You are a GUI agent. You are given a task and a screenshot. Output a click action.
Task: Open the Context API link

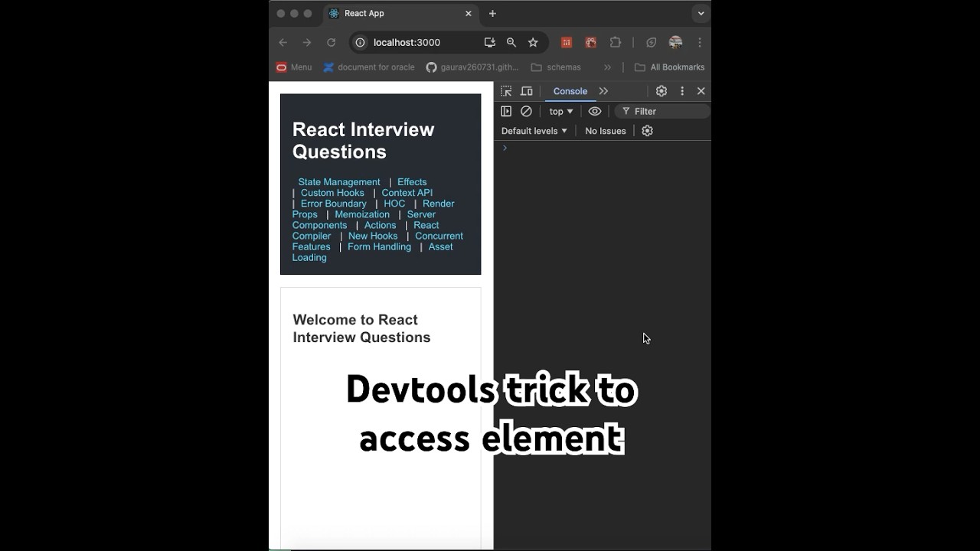[407, 193]
